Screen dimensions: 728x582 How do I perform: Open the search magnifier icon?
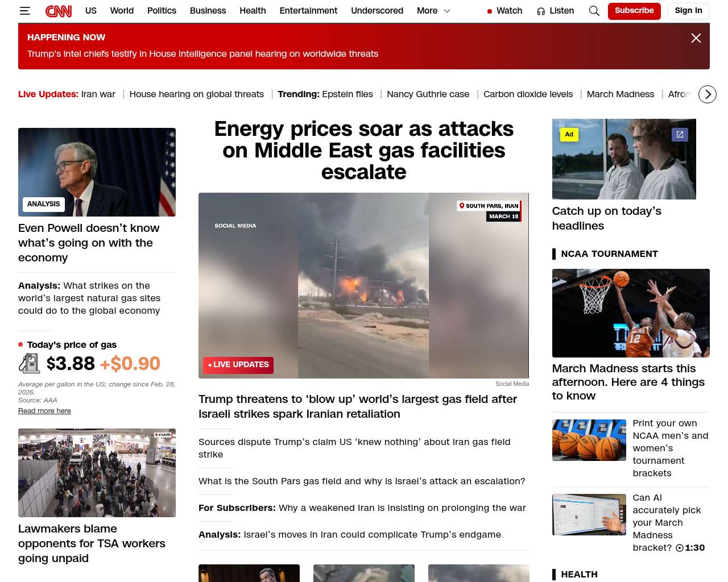coord(594,11)
